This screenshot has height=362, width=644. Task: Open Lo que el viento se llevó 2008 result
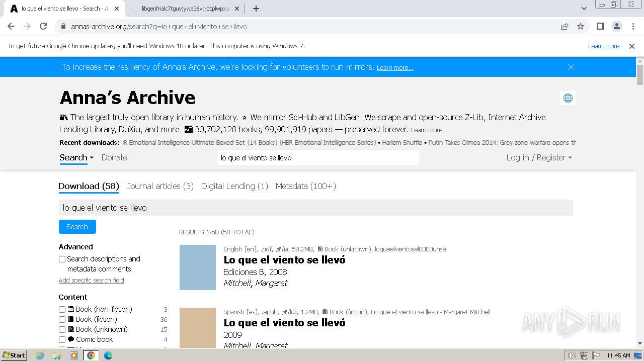(284, 260)
